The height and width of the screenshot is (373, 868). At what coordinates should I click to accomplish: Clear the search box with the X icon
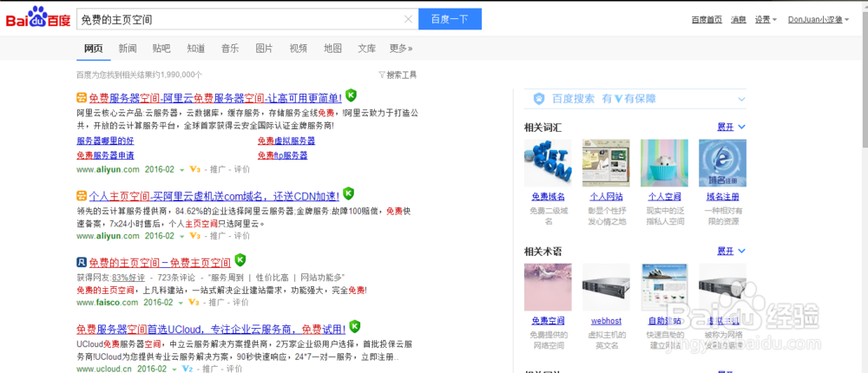(x=409, y=19)
